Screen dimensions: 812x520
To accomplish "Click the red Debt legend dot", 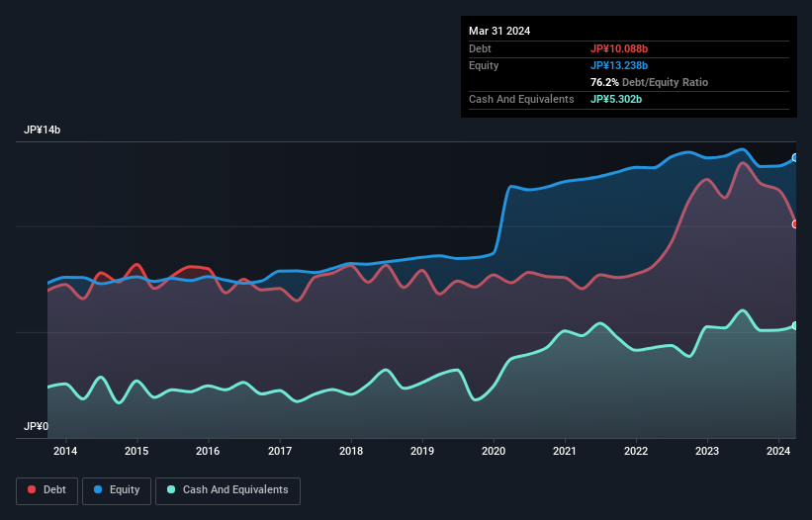I will tap(32, 489).
